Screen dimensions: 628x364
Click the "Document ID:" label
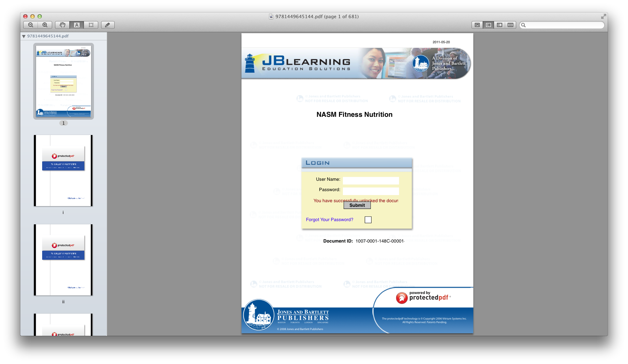338,241
